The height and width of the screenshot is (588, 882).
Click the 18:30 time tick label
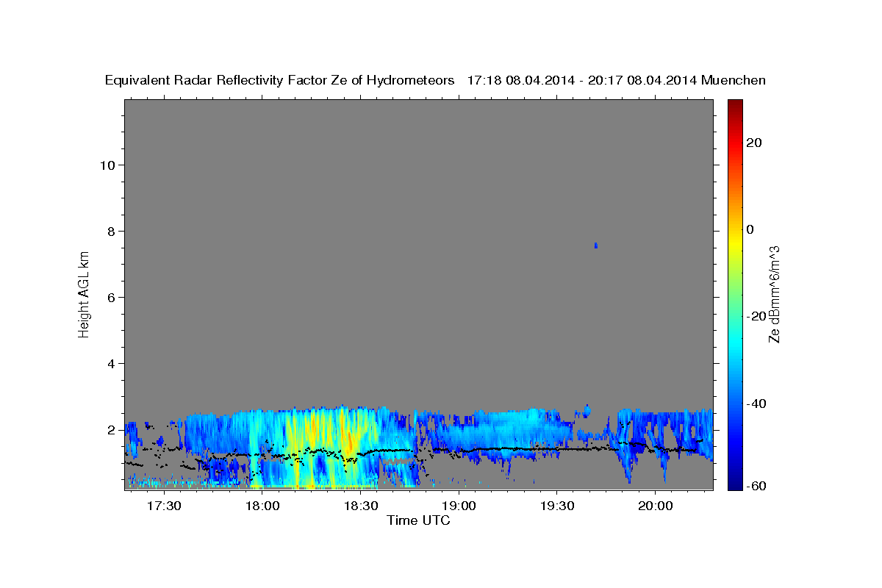[x=361, y=506]
